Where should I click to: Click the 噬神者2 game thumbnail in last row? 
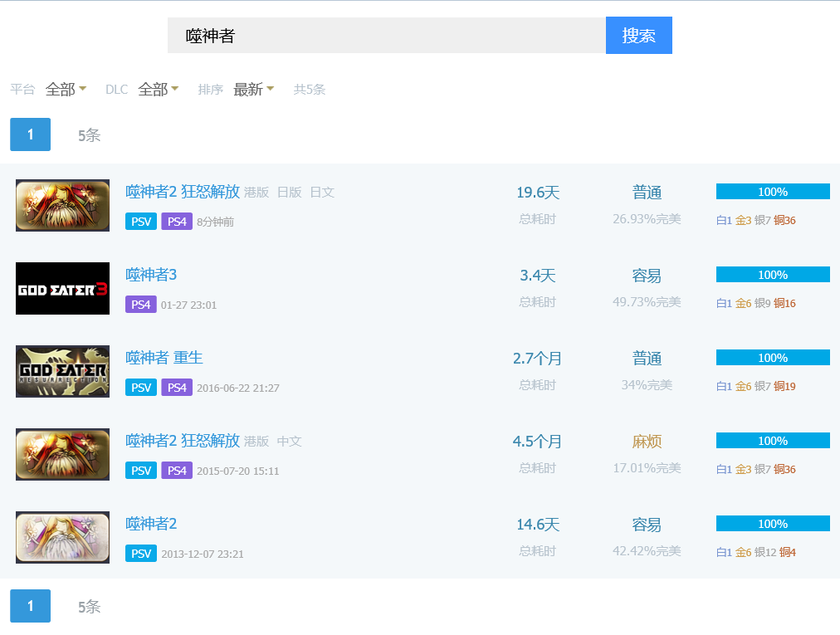click(x=63, y=538)
